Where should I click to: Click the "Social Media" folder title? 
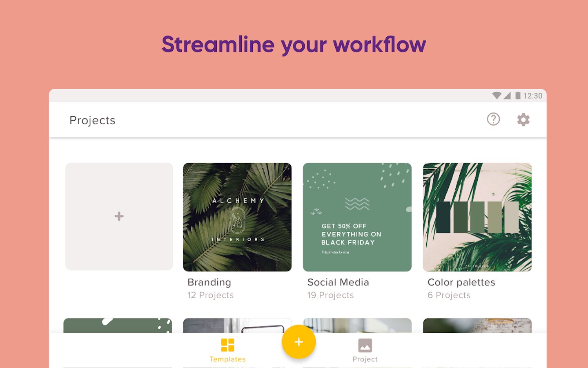tap(338, 282)
